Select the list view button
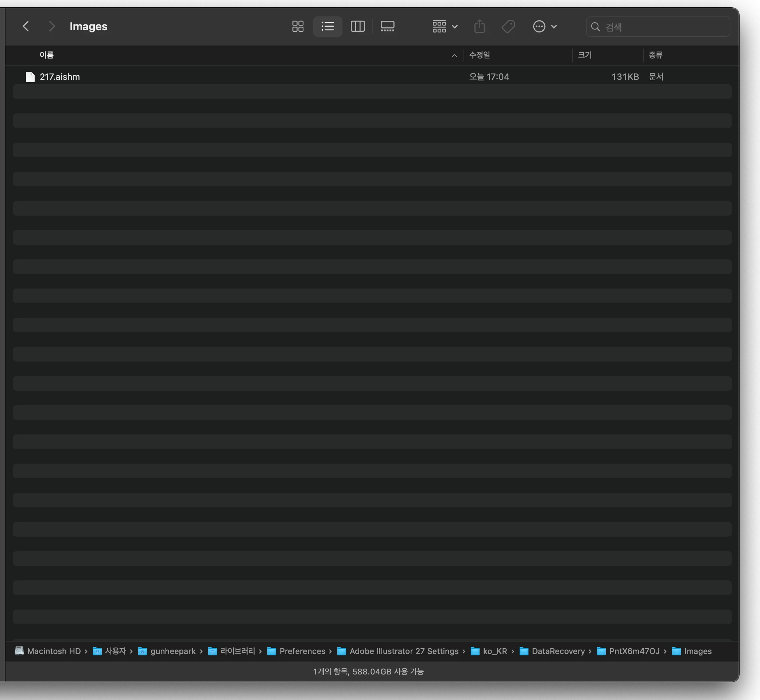The width and height of the screenshot is (760, 700). tap(327, 27)
